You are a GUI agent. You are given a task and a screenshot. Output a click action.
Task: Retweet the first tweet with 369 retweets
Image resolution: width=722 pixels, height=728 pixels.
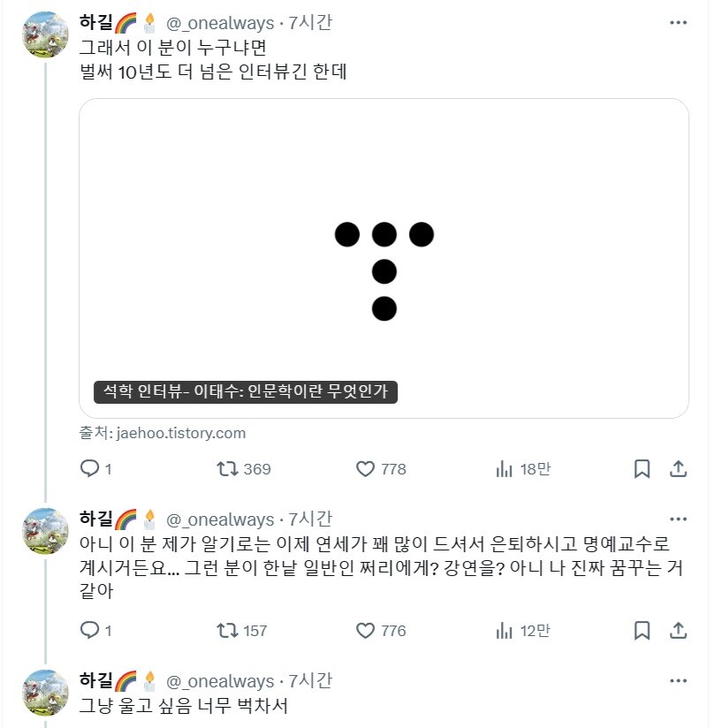pos(228,469)
